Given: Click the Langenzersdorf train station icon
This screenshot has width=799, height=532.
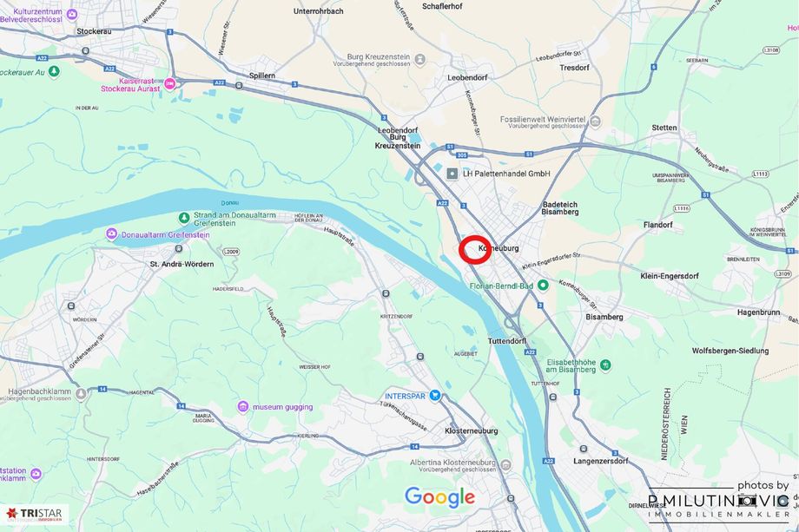Looking at the screenshot, I should tap(584, 449).
